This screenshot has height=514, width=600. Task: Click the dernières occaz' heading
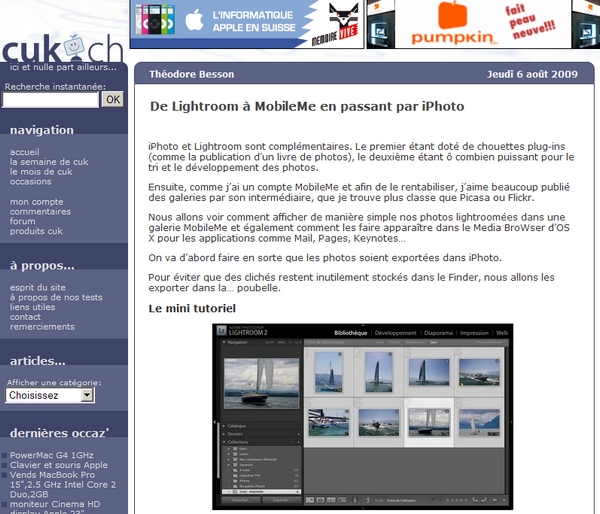(x=59, y=433)
